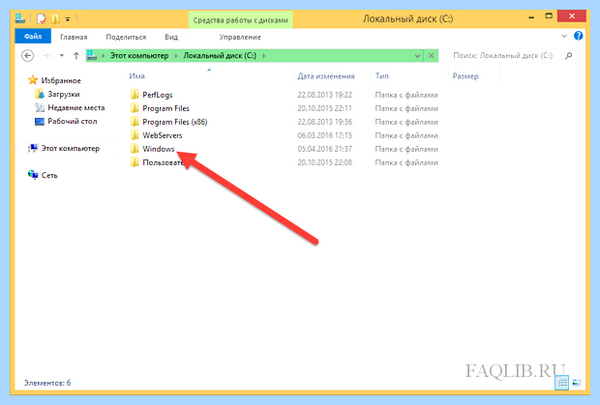Screen dimensions: 600x405
Task: Open Рабочий стол in the navigation pane
Action: pos(72,121)
